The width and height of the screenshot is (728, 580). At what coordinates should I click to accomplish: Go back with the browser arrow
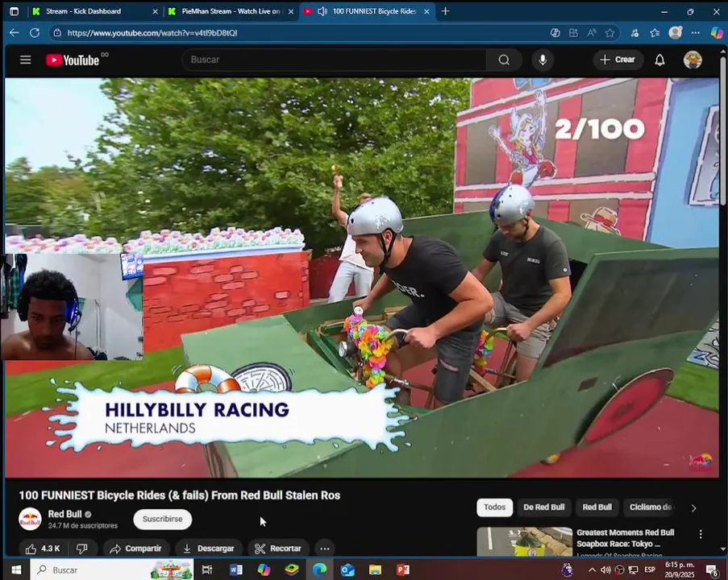tap(15, 33)
